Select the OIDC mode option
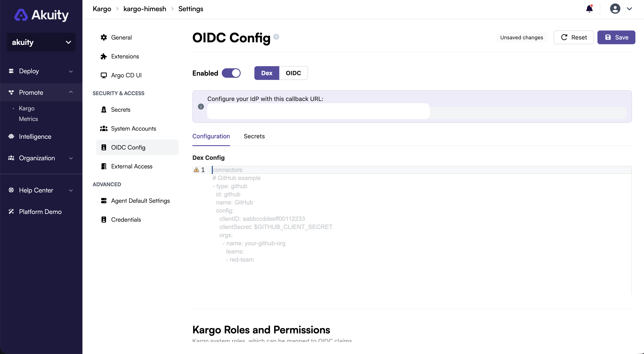Viewport: 644px width, 354px height. [293, 73]
